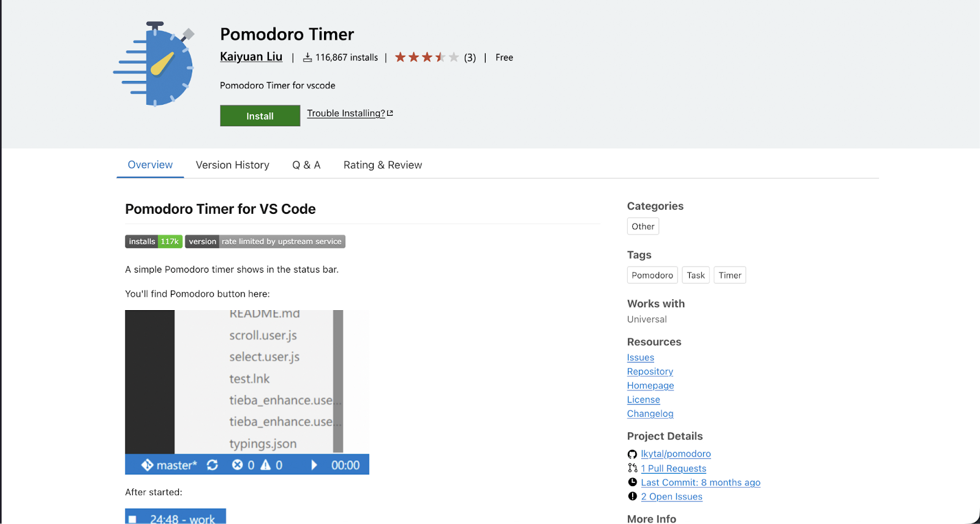The width and height of the screenshot is (980, 524).
Task: Select the Other category
Action: tap(643, 226)
